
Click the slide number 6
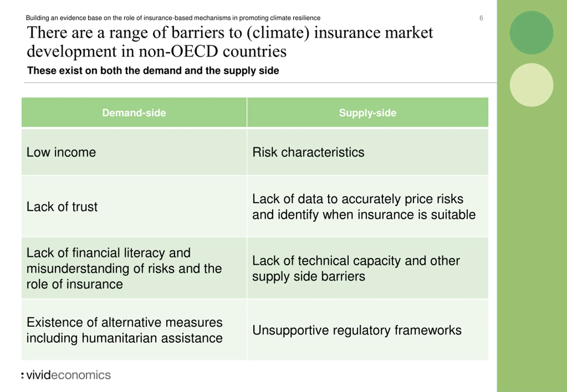click(481, 18)
